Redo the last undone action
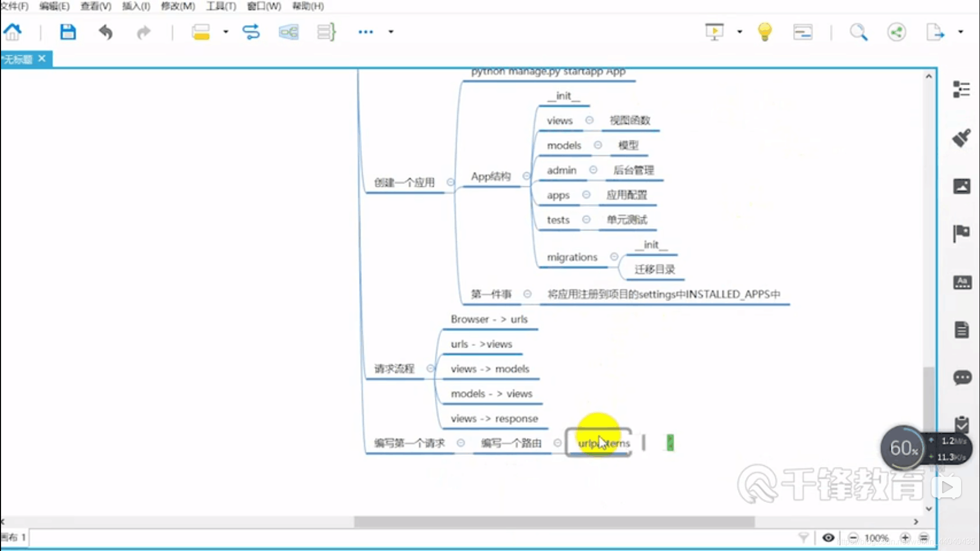Viewport: 980px width, 551px height. click(143, 32)
